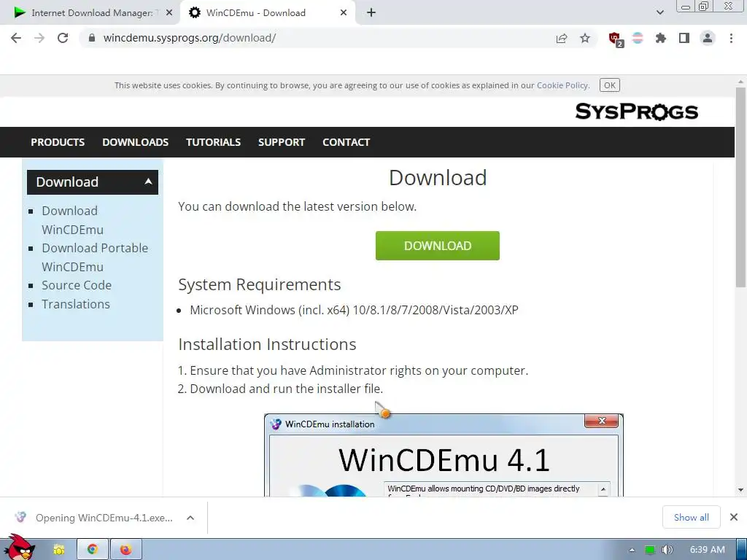This screenshot has width=747, height=560.
Task: Click the Angry Birds start button
Action: point(19,548)
